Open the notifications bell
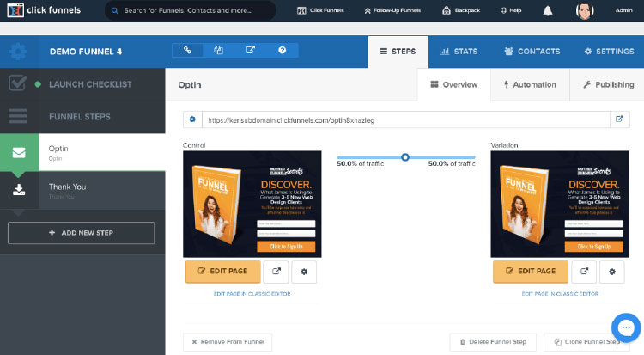Screen dimensions: 644x355 (x=548, y=10)
